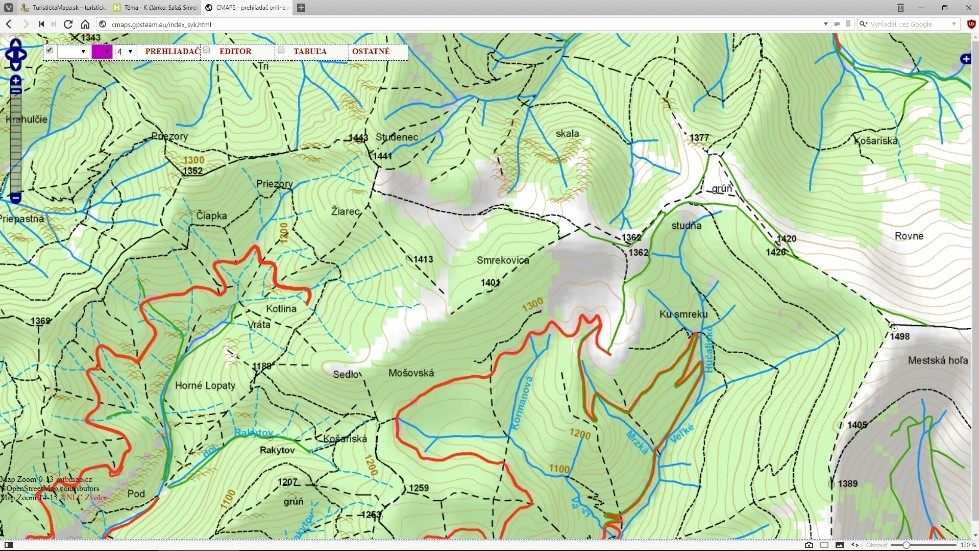Tick the checkbox before TABUĽA

click(x=281, y=50)
